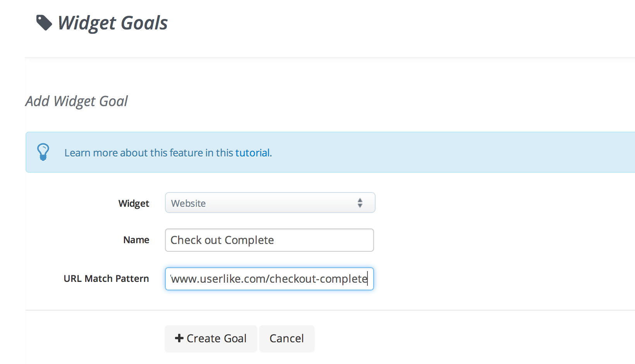Image resolution: width=635 pixels, height=364 pixels.
Task: Click into the URL Match Pattern field
Action: 269,279
